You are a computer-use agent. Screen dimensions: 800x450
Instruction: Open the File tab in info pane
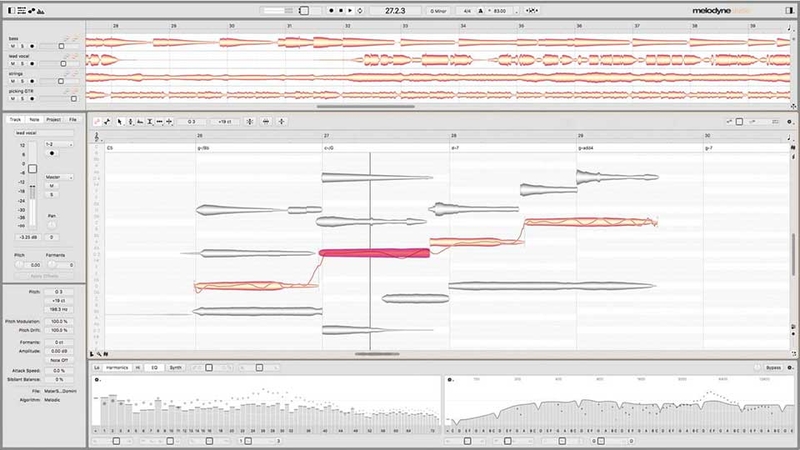click(x=72, y=119)
